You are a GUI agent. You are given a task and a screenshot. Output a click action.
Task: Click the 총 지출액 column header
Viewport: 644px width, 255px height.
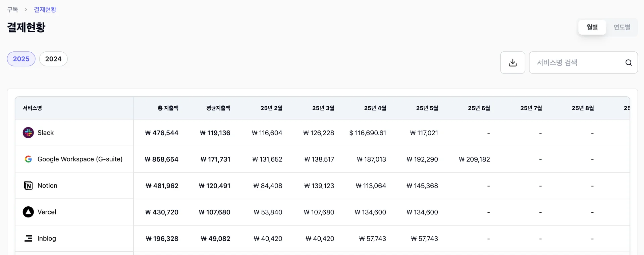point(168,108)
